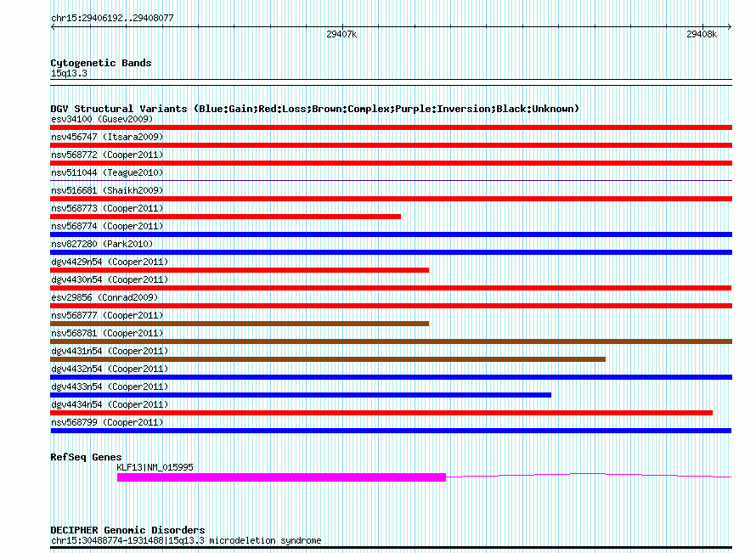756x553 pixels.
Task: Select variant label esv29856 (Conrad2009)
Action: pos(104,297)
